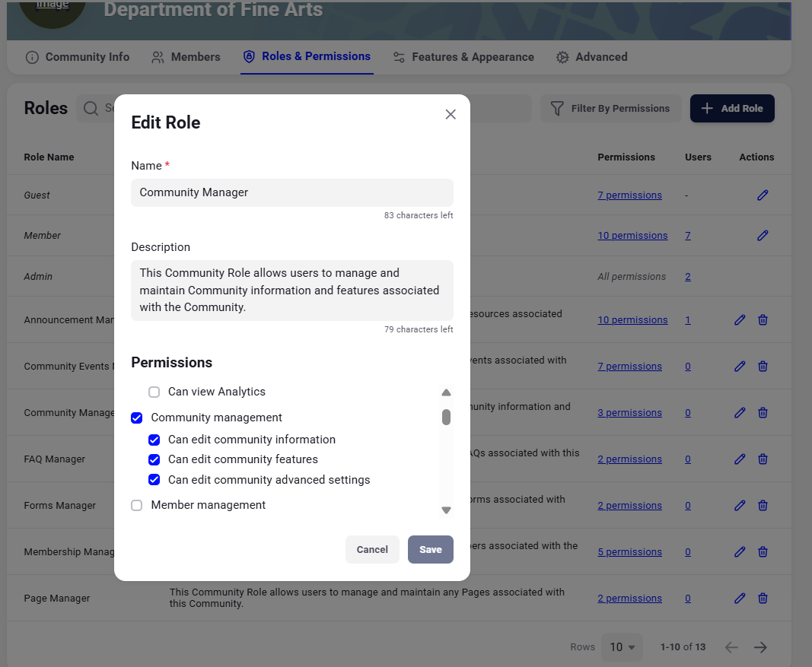
Task: Edit the Forms Manager role via pencil icon
Action: [740, 506]
